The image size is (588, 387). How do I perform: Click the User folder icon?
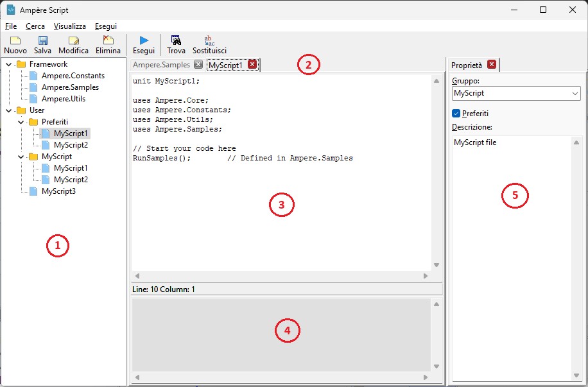[21, 110]
